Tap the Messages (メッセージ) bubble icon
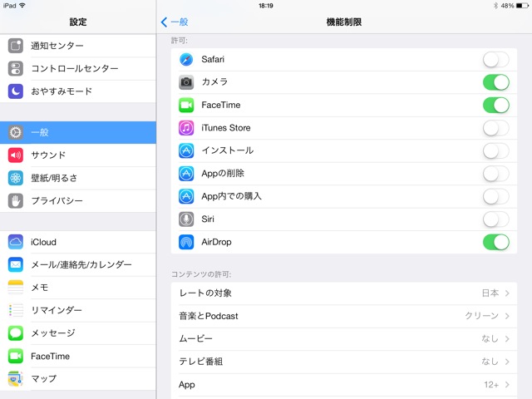 (16, 332)
